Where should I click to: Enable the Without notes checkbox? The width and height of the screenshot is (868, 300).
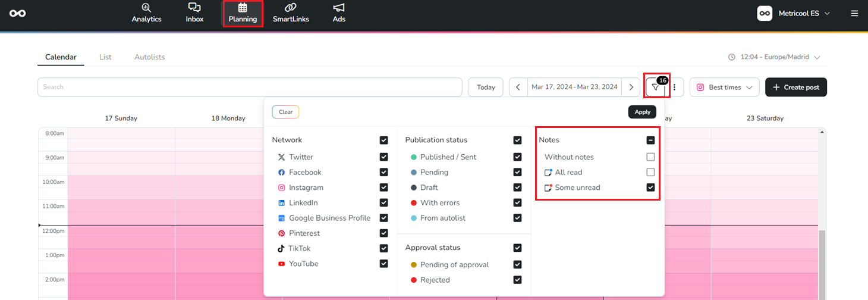650,157
